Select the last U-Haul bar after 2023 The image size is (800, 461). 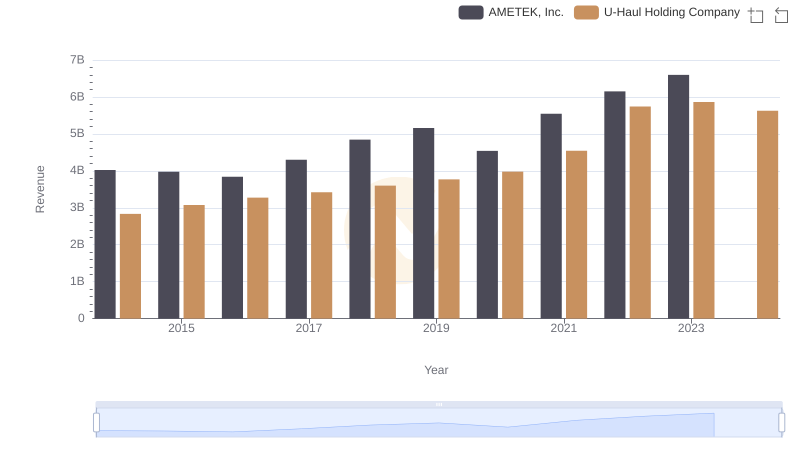[767, 215]
